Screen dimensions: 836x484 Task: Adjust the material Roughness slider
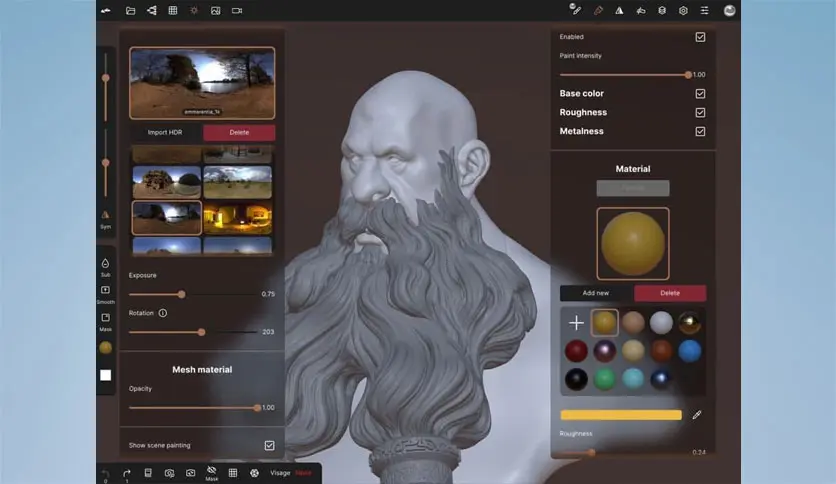[x=625, y=453]
